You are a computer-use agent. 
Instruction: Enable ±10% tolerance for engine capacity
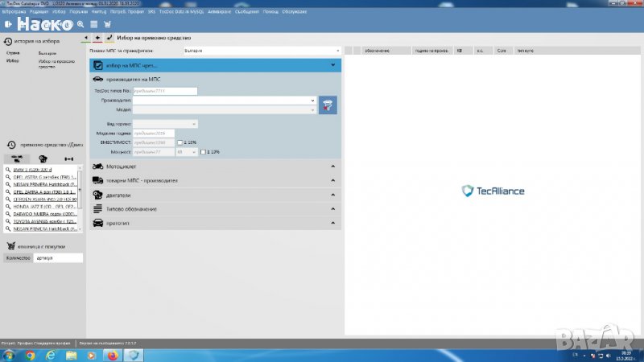tap(180, 142)
